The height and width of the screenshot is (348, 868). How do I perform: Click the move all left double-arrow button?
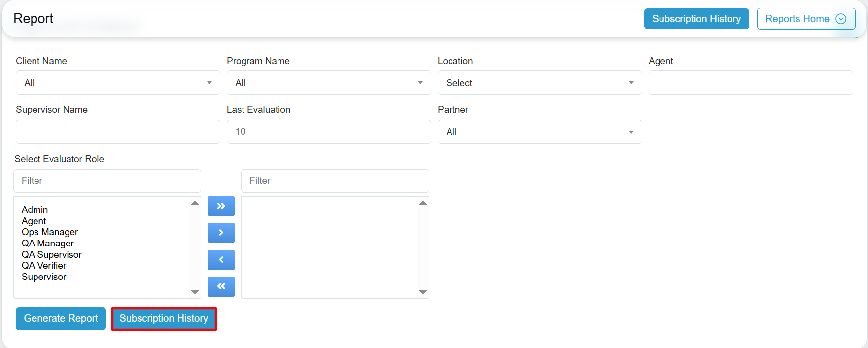(221, 286)
